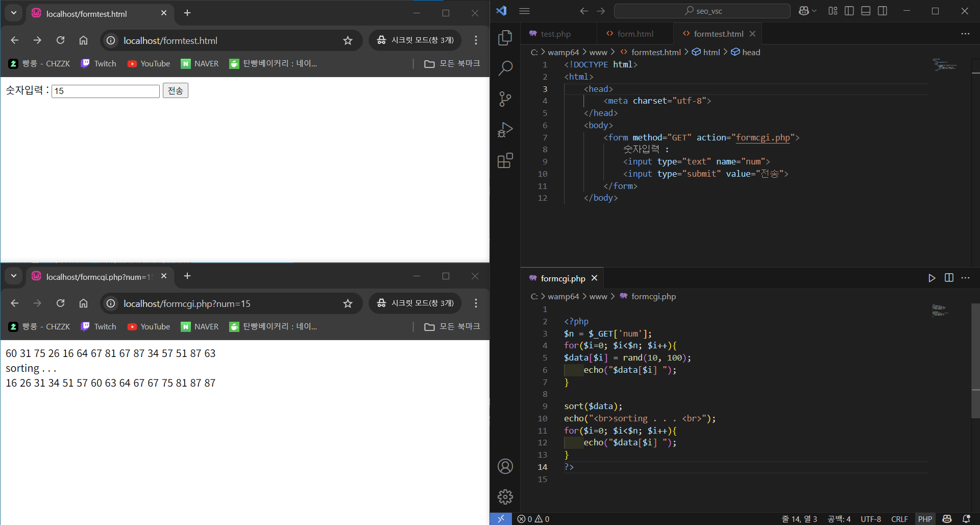Open the Source Control view

pos(505,99)
